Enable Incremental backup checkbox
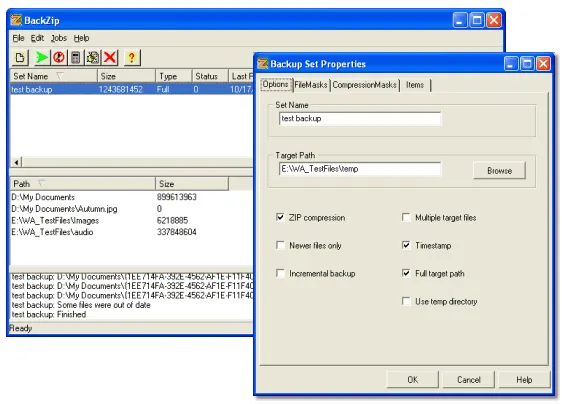 (x=280, y=273)
